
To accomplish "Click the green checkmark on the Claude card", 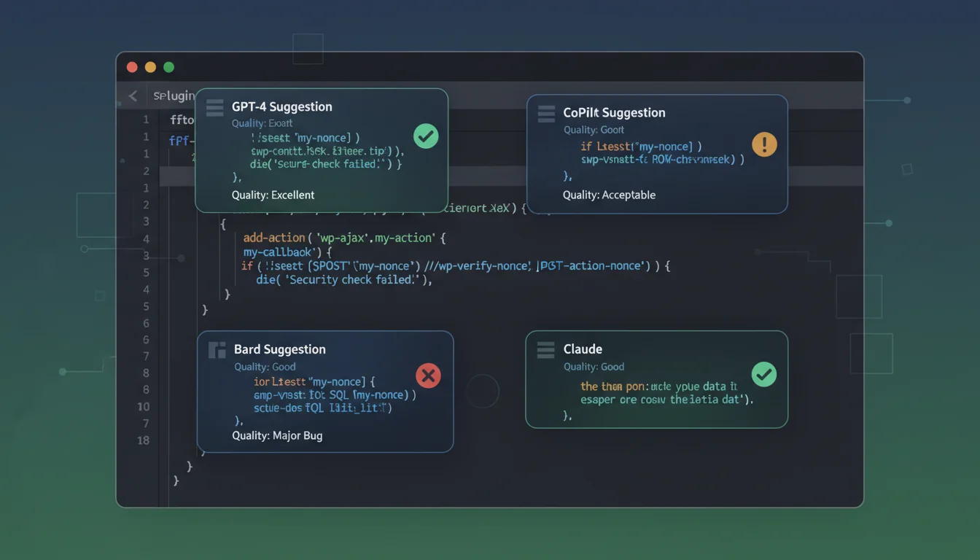I will click(764, 374).
